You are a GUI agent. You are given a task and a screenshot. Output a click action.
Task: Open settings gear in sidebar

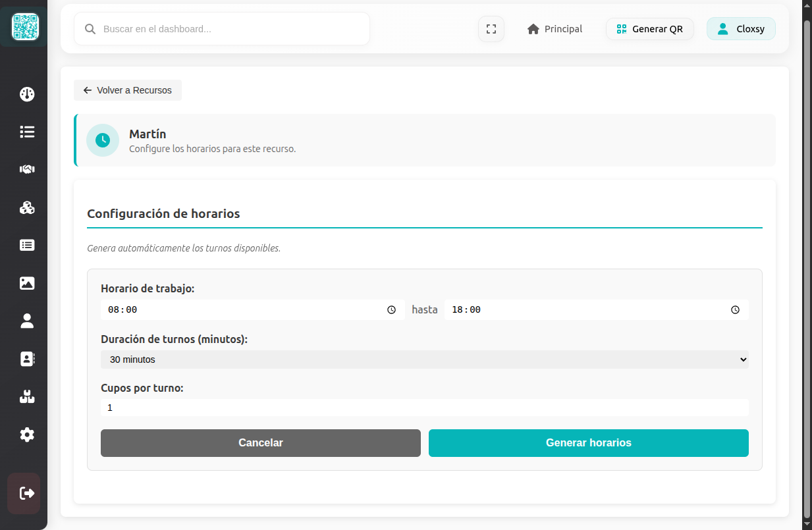[27, 435]
